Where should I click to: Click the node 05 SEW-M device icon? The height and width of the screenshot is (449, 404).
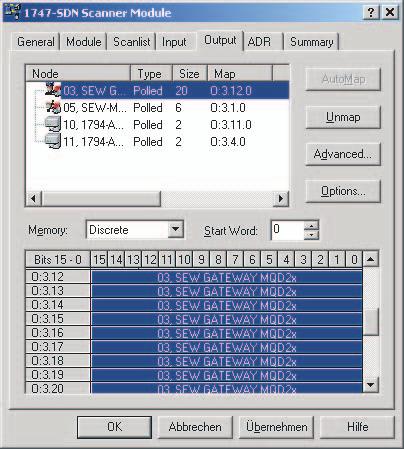[53, 107]
